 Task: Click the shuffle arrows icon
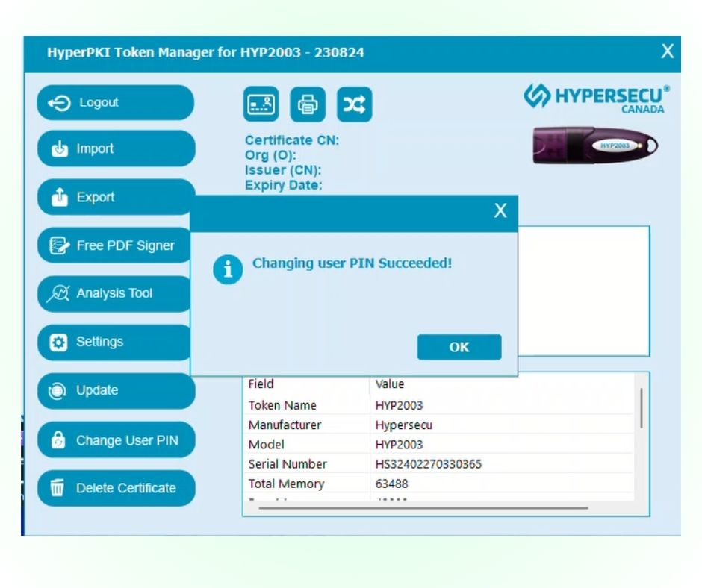pos(354,104)
